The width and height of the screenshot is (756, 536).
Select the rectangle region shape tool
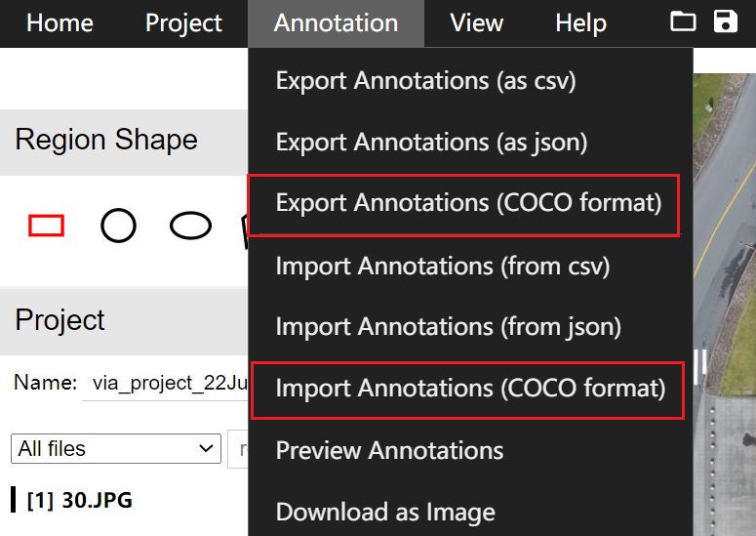(x=46, y=226)
